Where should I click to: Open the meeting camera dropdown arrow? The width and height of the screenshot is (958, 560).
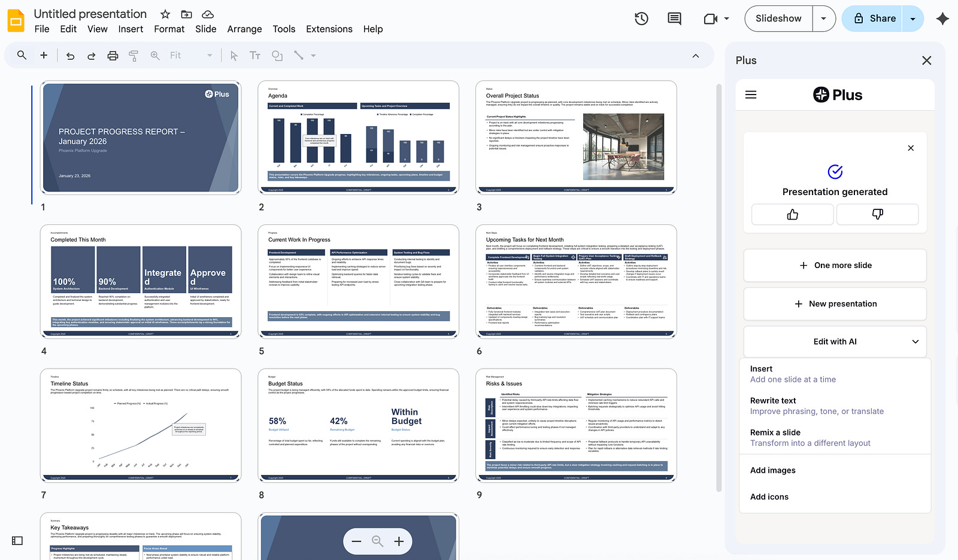pos(726,19)
